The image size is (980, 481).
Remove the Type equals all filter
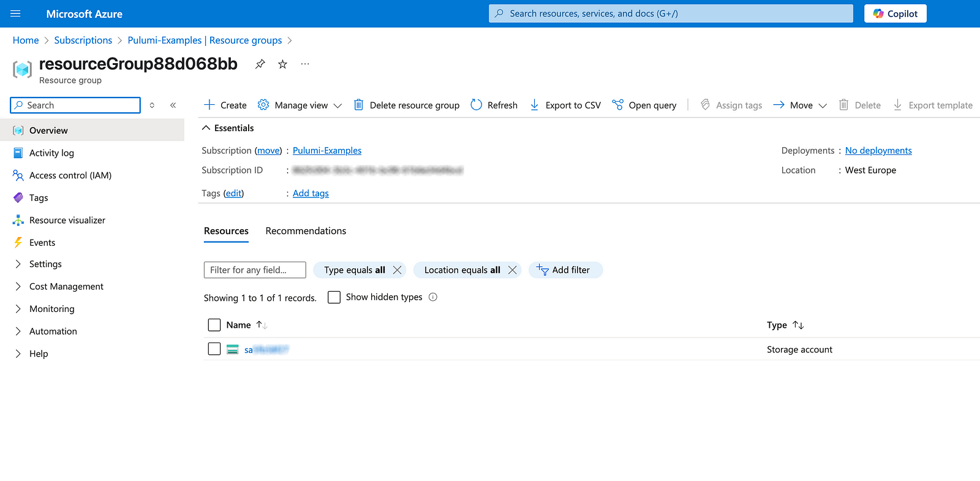[397, 270]
